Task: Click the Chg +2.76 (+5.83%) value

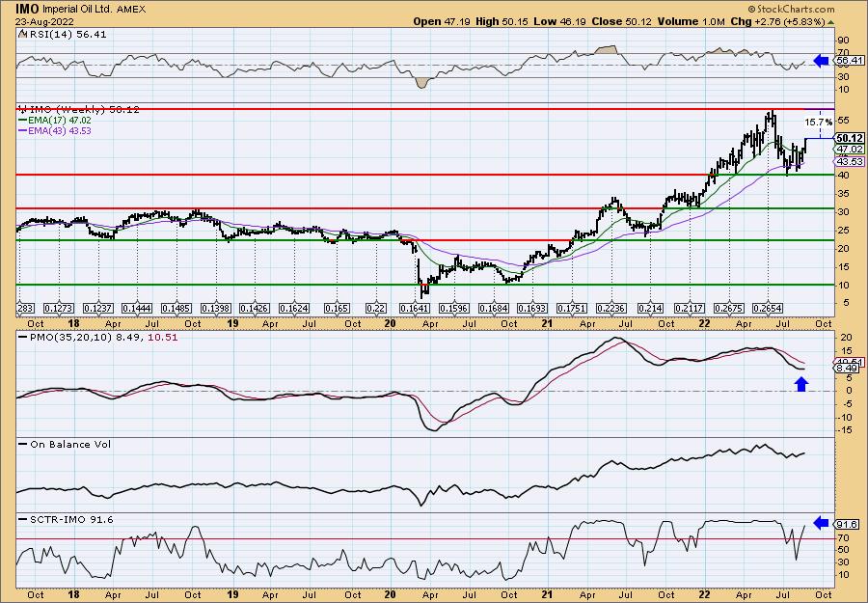Action: click(777, 21)
